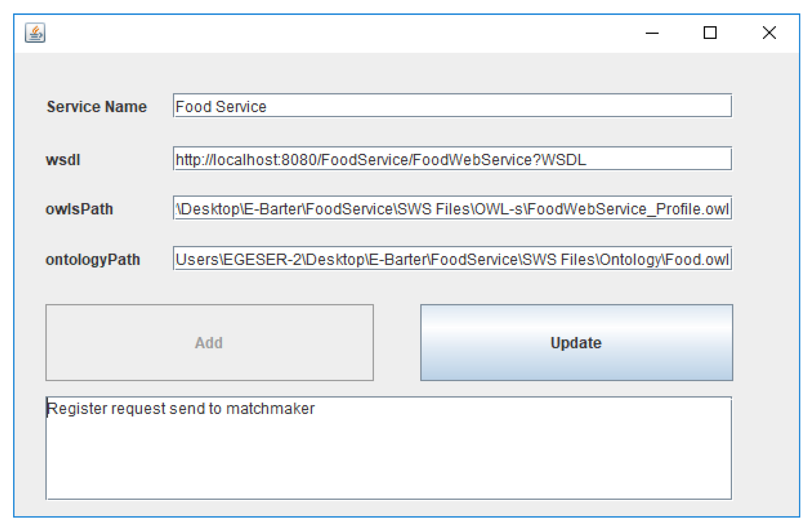
Task: Focus the ontologyPath input field
Action: tap(452, 259)
